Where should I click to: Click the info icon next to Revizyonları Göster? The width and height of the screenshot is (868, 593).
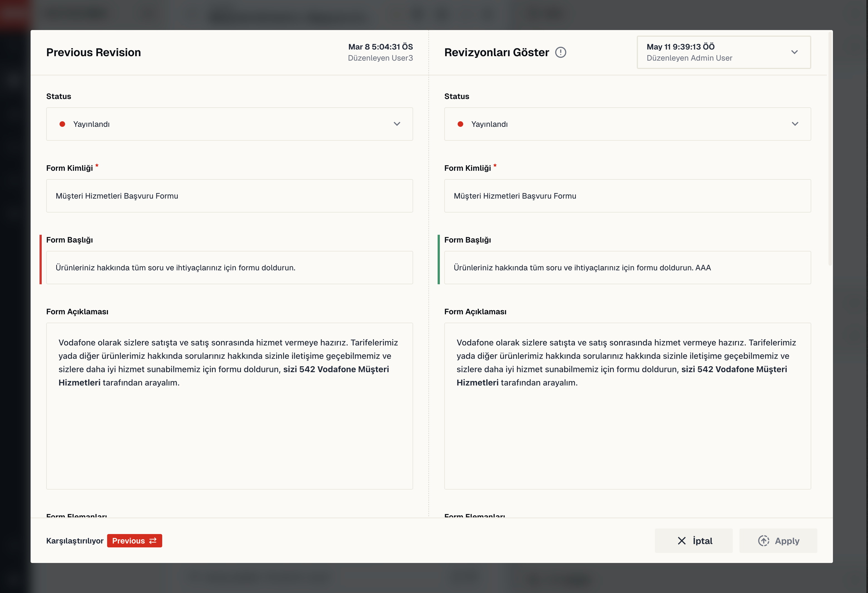click(x=560, y=52)
